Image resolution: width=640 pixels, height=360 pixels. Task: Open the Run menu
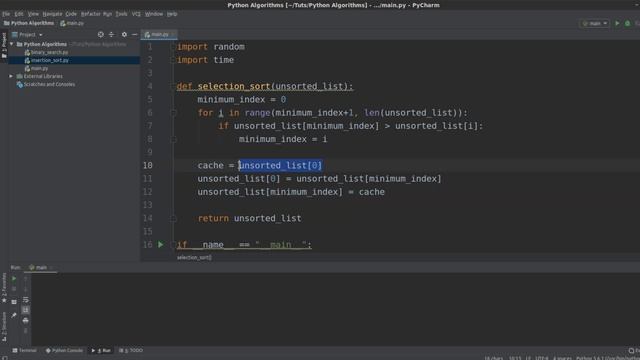pos(107,14)
